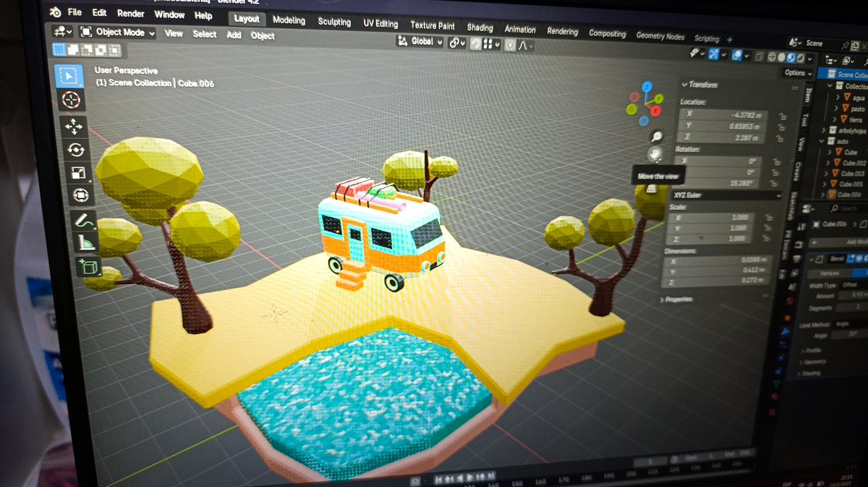Viewport: 868px width, 487px height.
Task: Click the Dimensions Y value field
Action: (716, 271)
